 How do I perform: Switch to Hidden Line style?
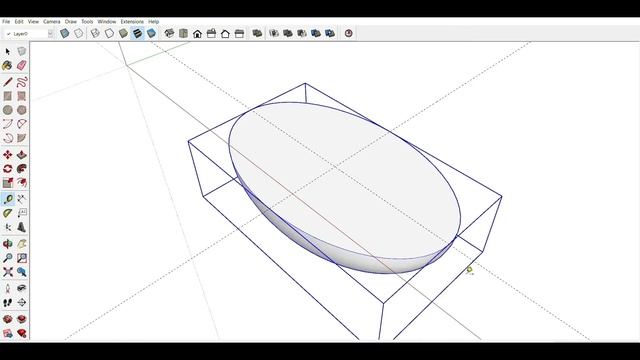[109, 33]
